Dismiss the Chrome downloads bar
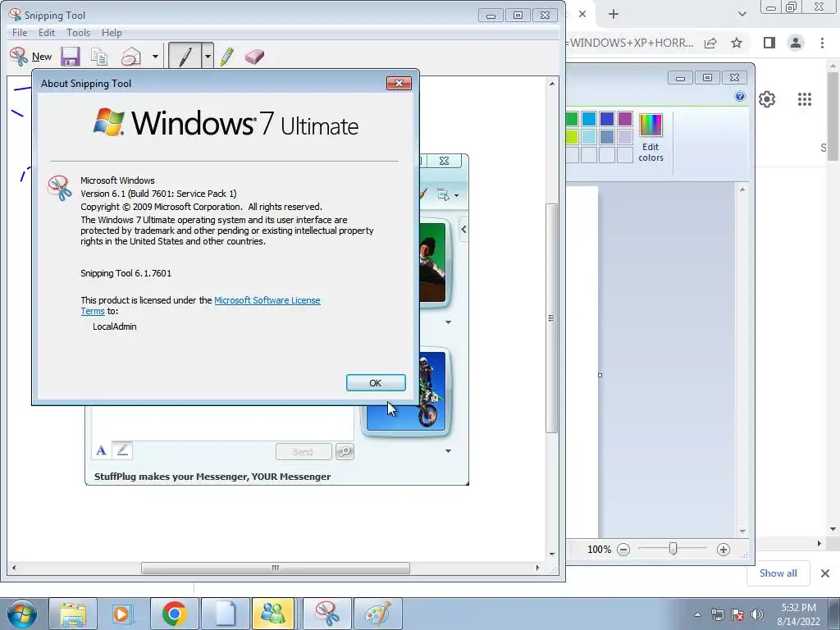The image size is (840, 630). (x=825, y=573)
